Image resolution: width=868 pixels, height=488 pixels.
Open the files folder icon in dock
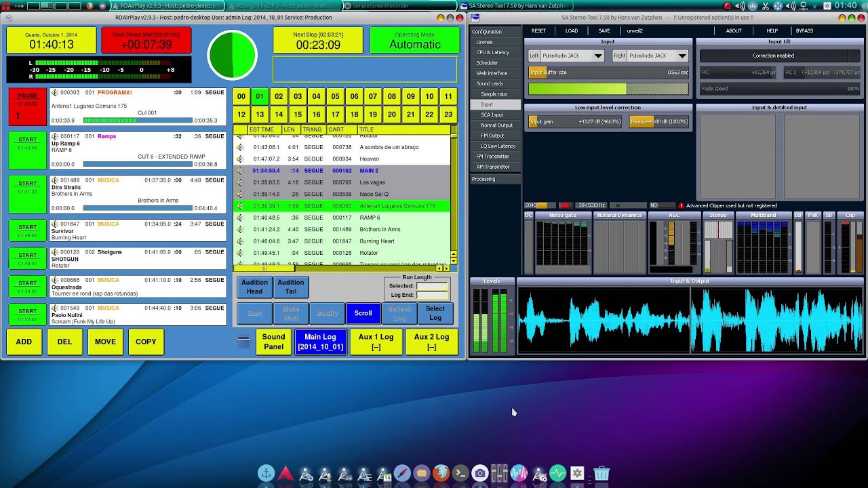pyautogui.click(x=421, y=473)
